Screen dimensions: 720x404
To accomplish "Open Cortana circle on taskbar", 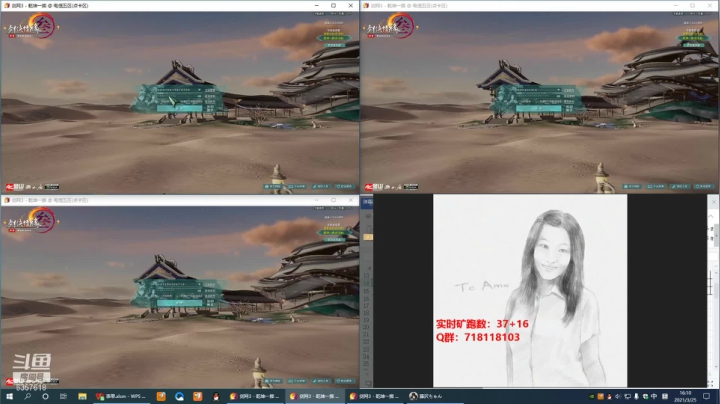I will click(45, 396).
